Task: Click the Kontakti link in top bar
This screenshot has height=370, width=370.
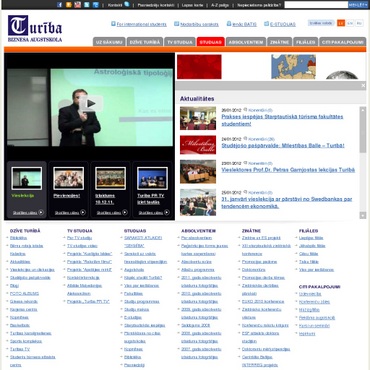Action: (x=115, y=5)
